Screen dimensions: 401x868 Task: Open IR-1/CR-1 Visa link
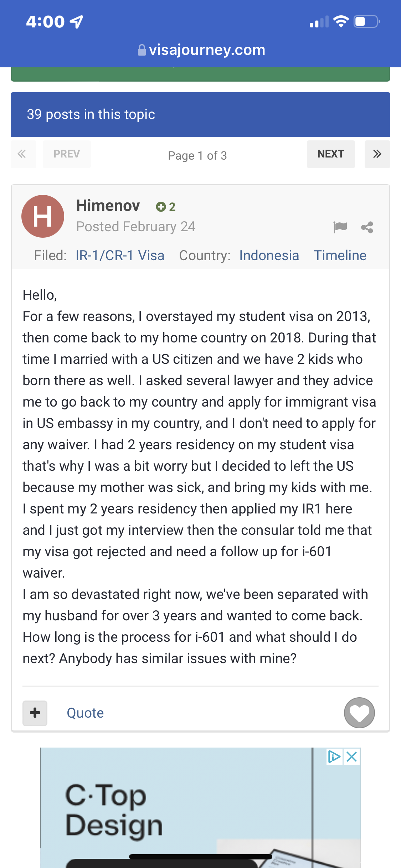coord(120,255)
